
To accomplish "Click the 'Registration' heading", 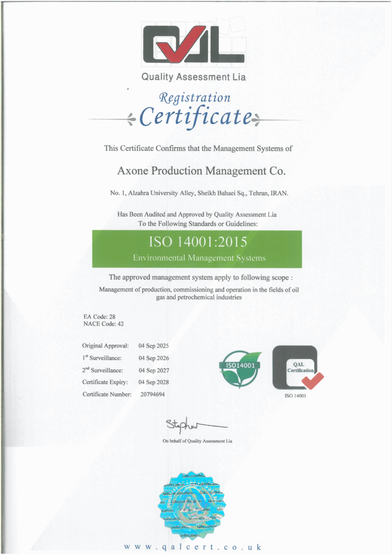I will (x=195, y=98).
